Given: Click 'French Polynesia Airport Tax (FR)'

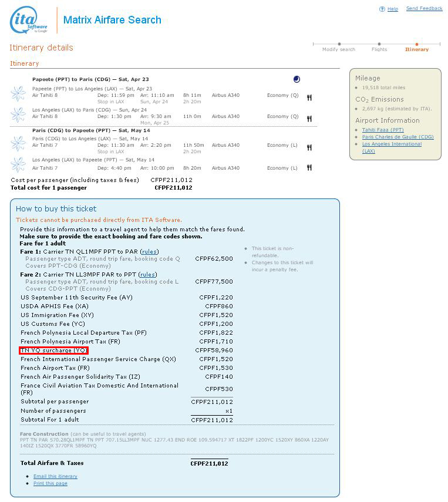Looking at the screenshot, I should [x=70, y=342].
